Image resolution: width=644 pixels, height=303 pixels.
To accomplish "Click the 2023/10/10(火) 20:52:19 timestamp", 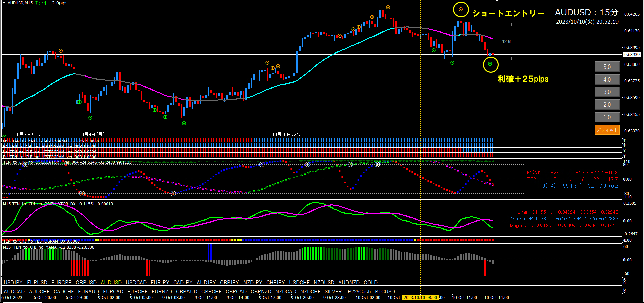I will pos(587,21).
